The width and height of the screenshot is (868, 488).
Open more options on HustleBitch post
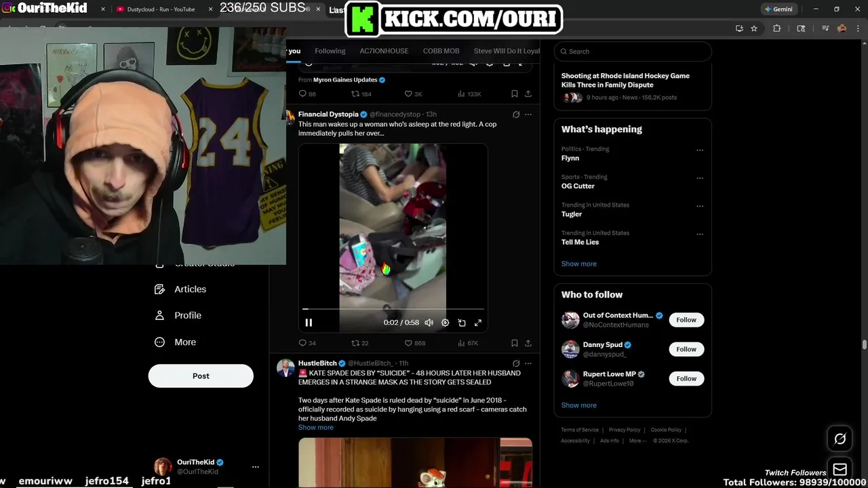(528, 363)
